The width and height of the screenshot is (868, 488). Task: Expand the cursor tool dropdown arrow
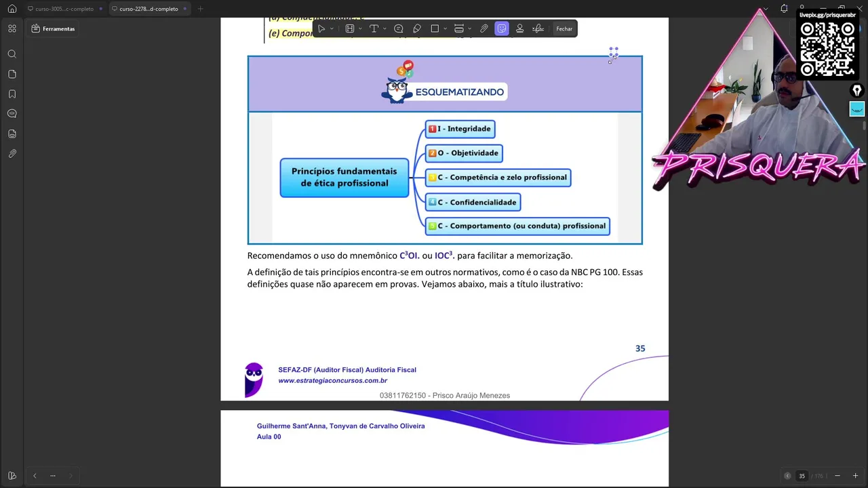pyautogui.click(x=332, y=28)
